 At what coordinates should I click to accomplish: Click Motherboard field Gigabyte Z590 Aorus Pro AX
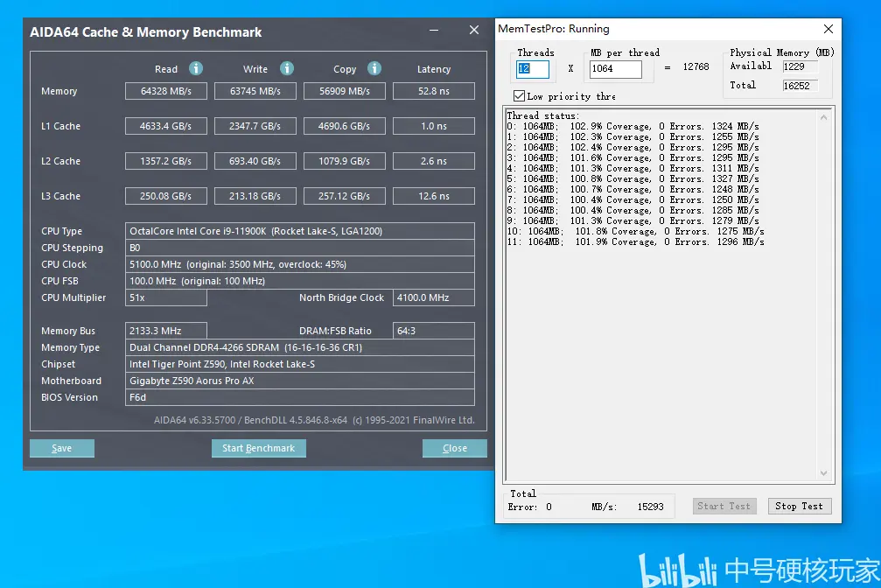click(x=300, y=381)
